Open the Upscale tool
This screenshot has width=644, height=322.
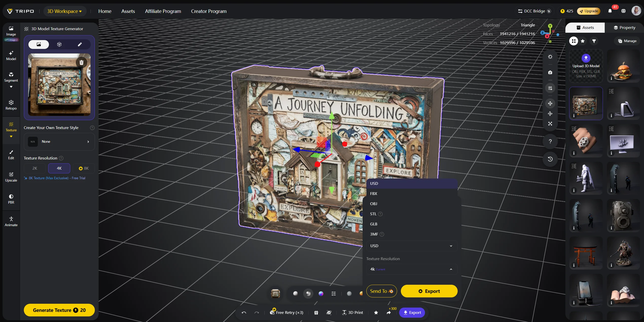[11, 177]
